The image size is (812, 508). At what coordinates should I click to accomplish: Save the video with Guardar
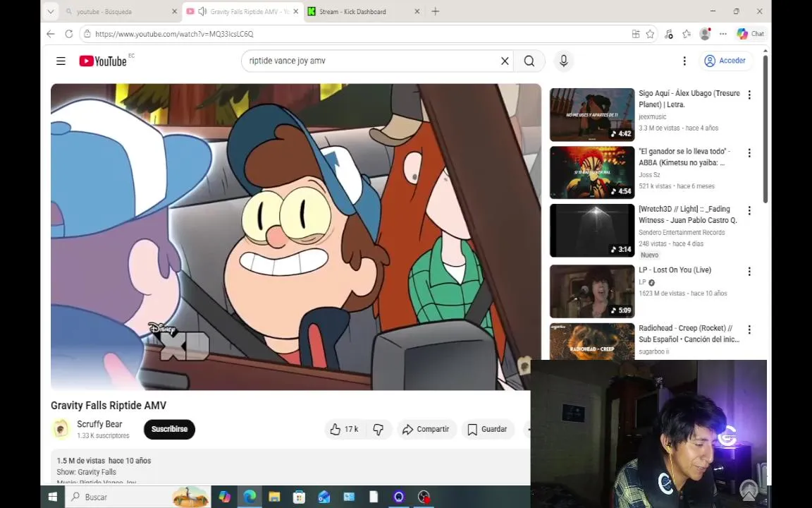(487, 429)
